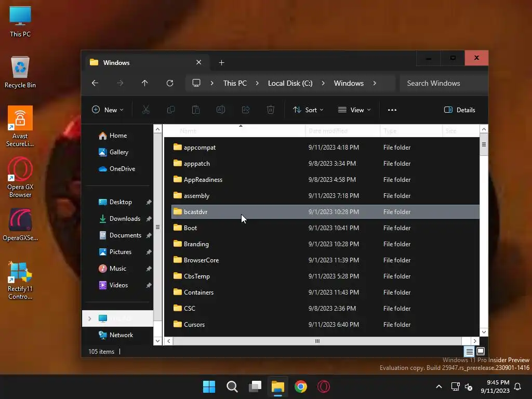Select the CbsTemp folder
This screenshot has width=532, height=399.
(325, 276)
